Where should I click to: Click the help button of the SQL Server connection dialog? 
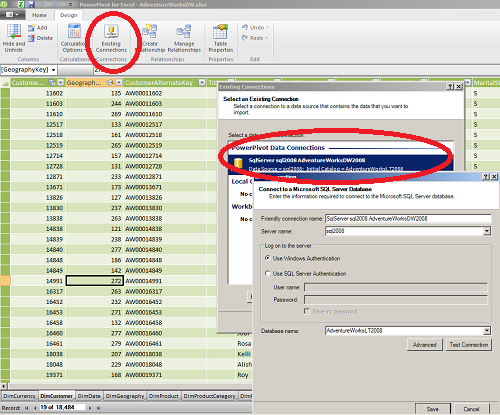click(486, 177)
